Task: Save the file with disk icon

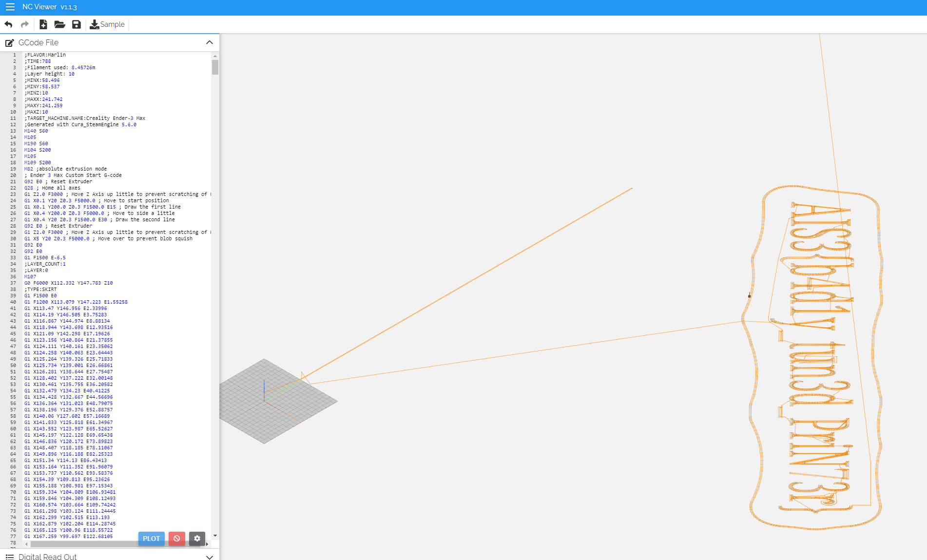Action: (77, 24)
